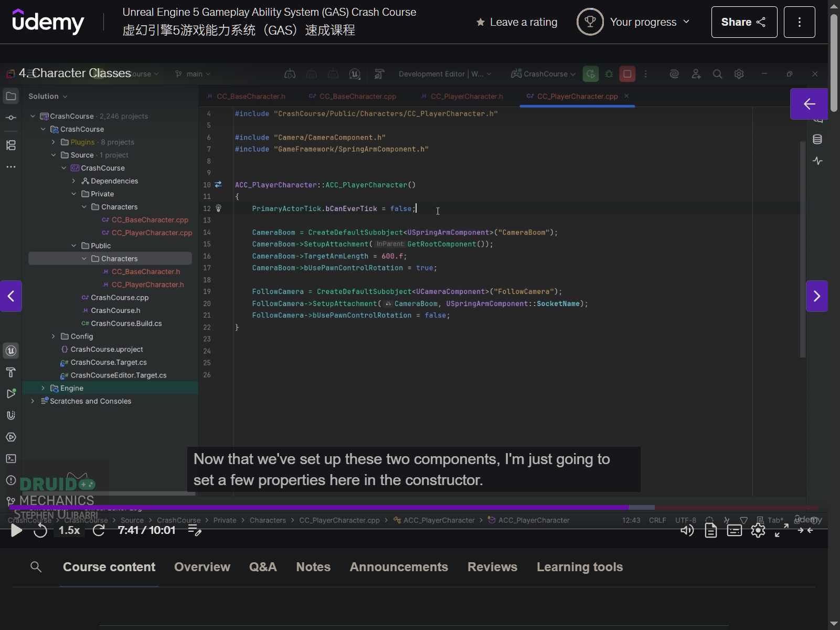
Task: Open the 1.5x playback speed menu
Action: coord(69,530)
